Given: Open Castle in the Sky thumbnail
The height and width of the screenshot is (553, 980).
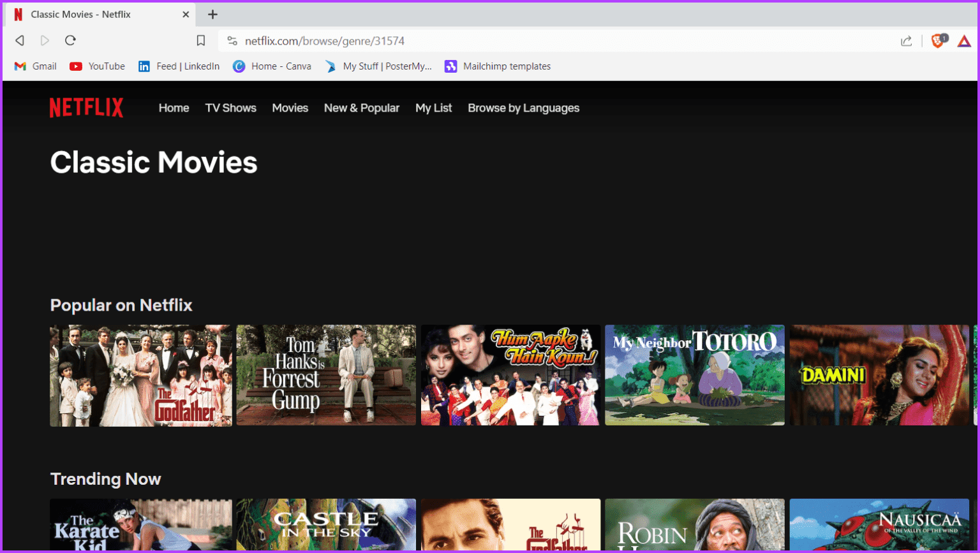Looking at the screenshot, I should pos(326,524).
